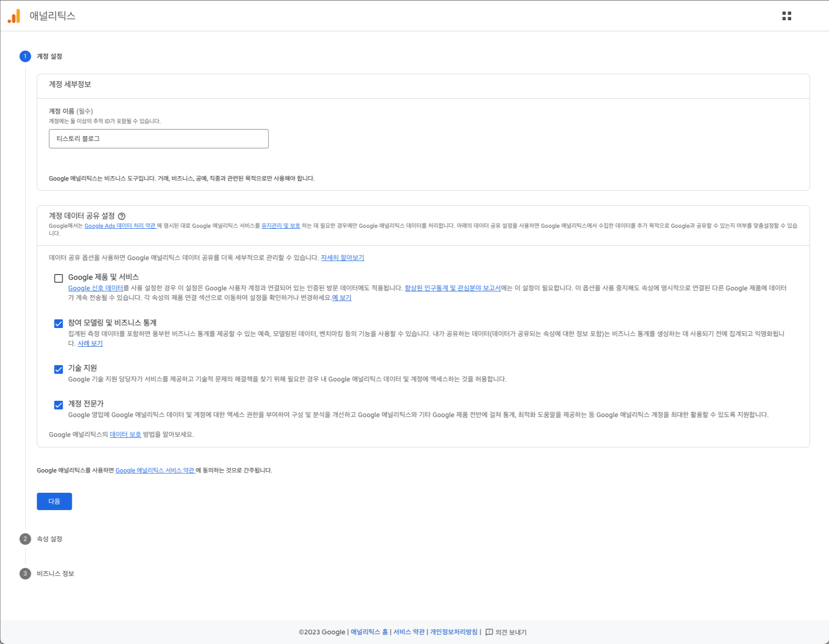Click 의견 보내기 in the footer

(x=511, y=632)
